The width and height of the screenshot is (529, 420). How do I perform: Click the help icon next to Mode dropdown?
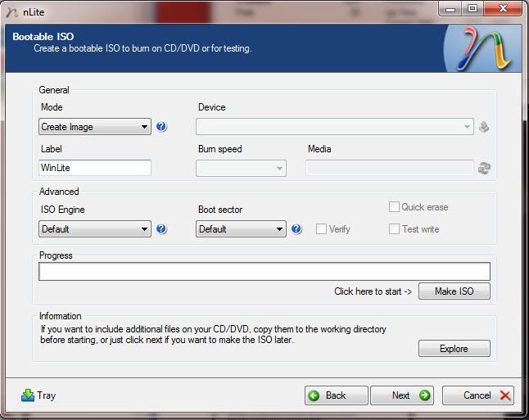coord(161,127)
